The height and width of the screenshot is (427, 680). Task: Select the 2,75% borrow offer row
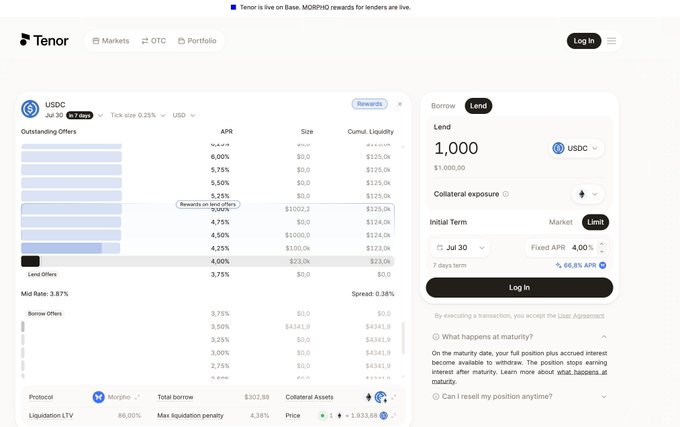coord(208,366)
